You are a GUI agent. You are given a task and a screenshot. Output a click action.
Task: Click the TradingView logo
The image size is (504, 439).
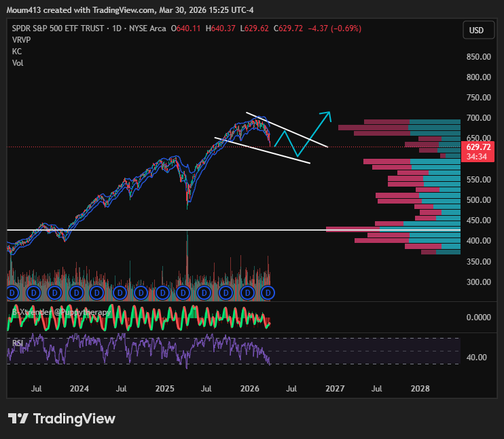(x=61, y=419)
